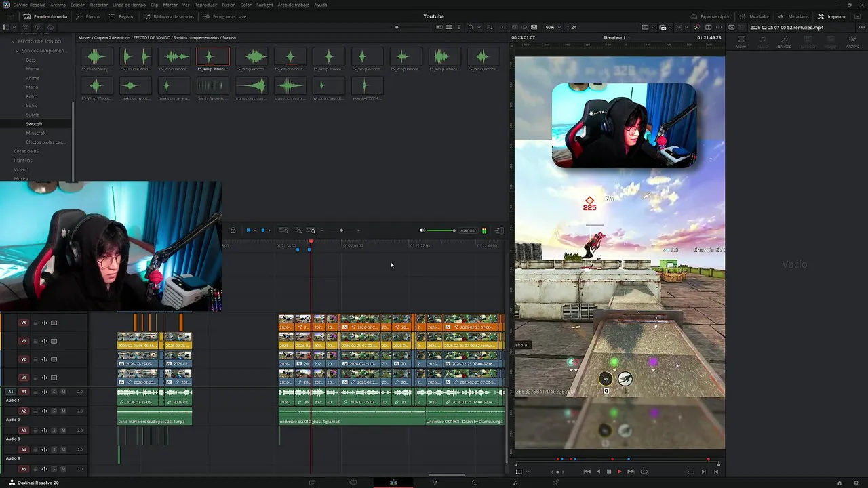The image size is (868, 488).
Task: Click the Atenuar button
Action: [469, 230]
